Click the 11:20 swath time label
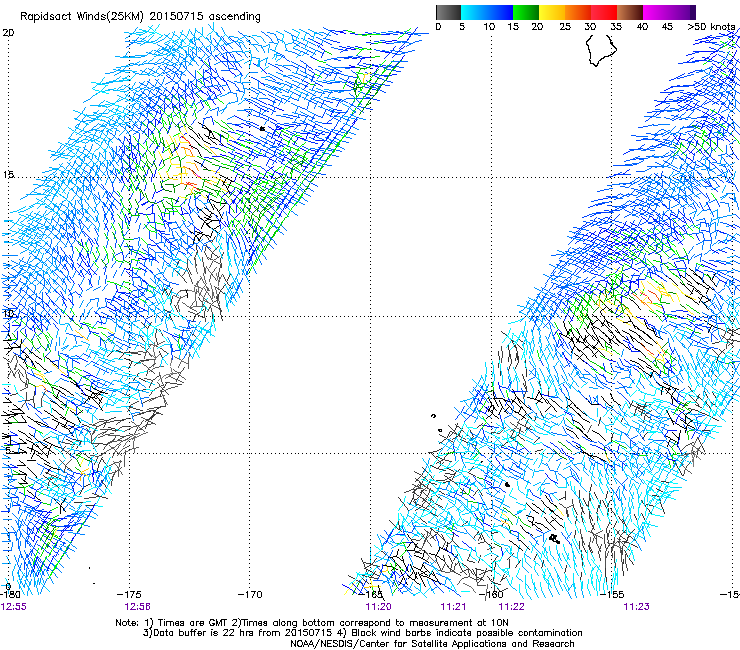The height and width of the screenshot is (650, 740). tap(378, 607)
